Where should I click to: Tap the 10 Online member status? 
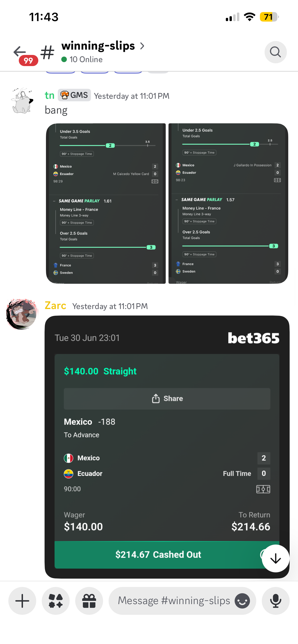82,60
